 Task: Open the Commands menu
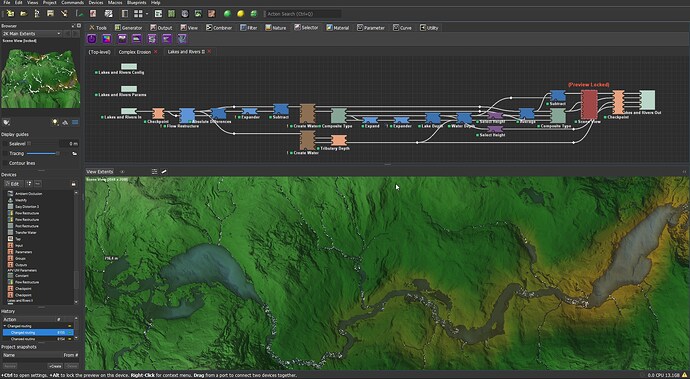73,3
